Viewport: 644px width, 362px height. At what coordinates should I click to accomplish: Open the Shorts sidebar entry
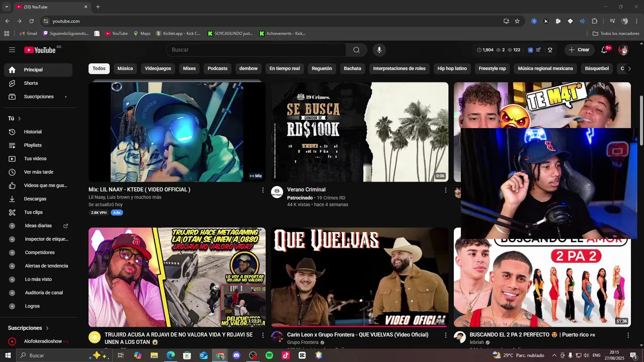(x=38, y=83)
